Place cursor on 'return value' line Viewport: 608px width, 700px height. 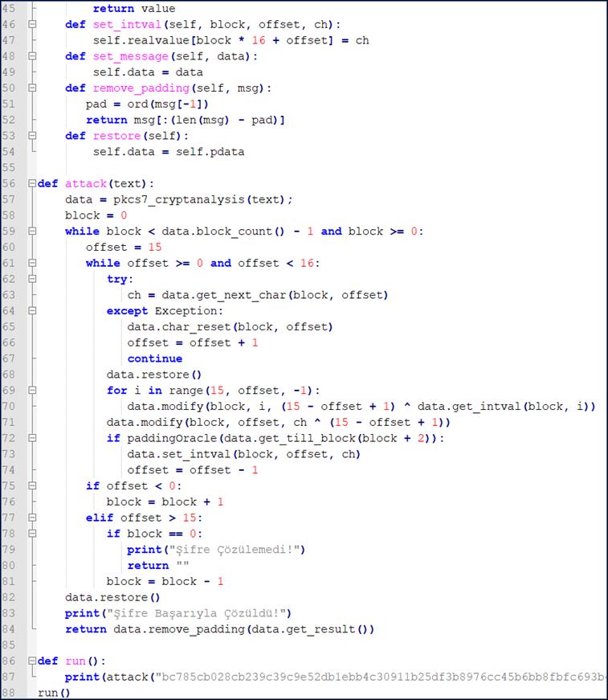(134, 9)
